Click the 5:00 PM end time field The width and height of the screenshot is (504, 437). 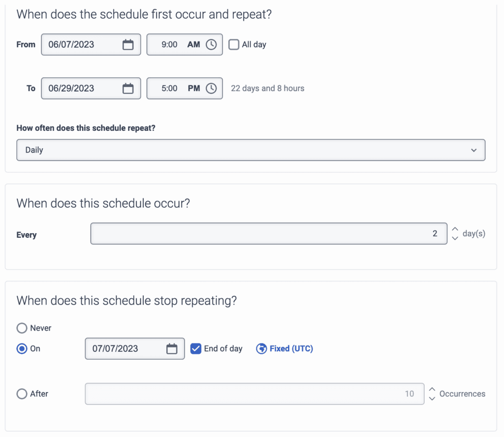pyautogui.click(x=175, y=89)
